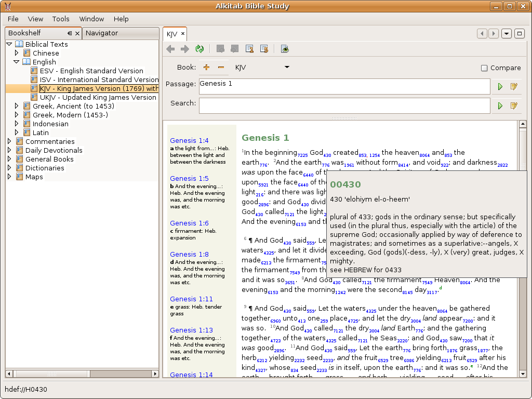Screen dimensions: 532x399
Task: Open the Genesis 1:4 footnote link
Action: [x=189, y=140]
